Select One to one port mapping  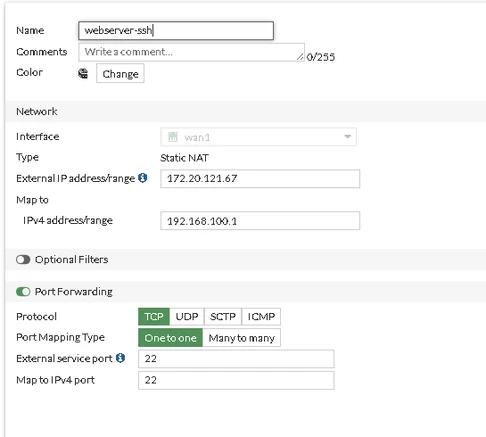(170, 338)
